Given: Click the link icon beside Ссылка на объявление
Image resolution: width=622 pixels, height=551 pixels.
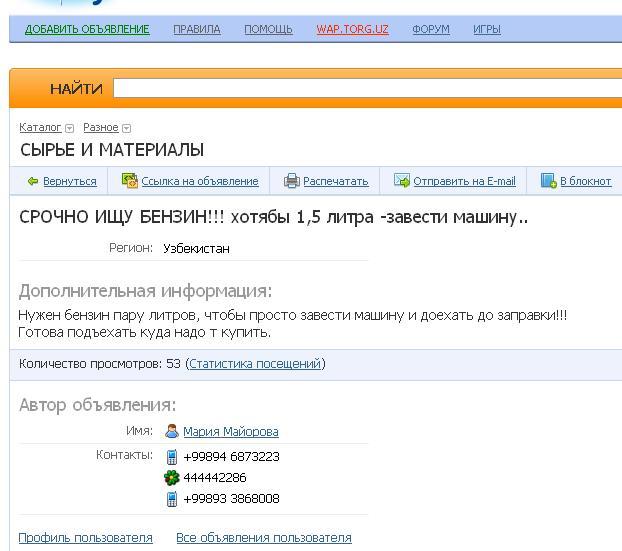Looking at the screenshot, I should click(x=130, y=181).
